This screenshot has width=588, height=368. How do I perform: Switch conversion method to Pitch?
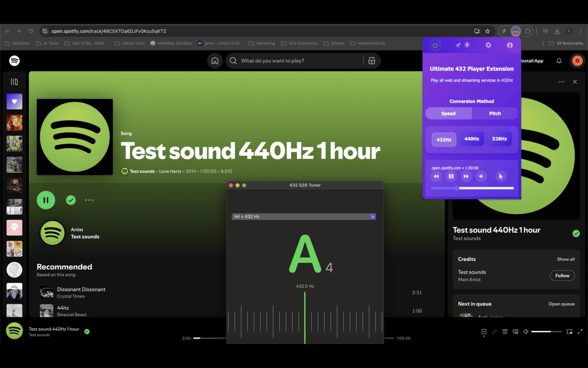click(495, 113)
